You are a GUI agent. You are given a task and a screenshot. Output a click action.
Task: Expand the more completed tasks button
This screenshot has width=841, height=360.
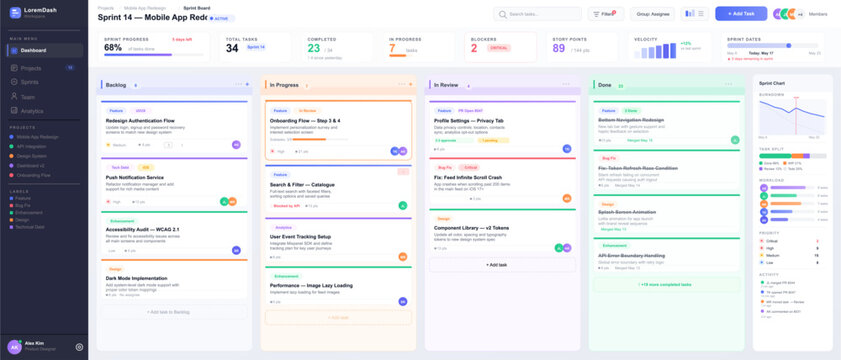pos(667,284)
